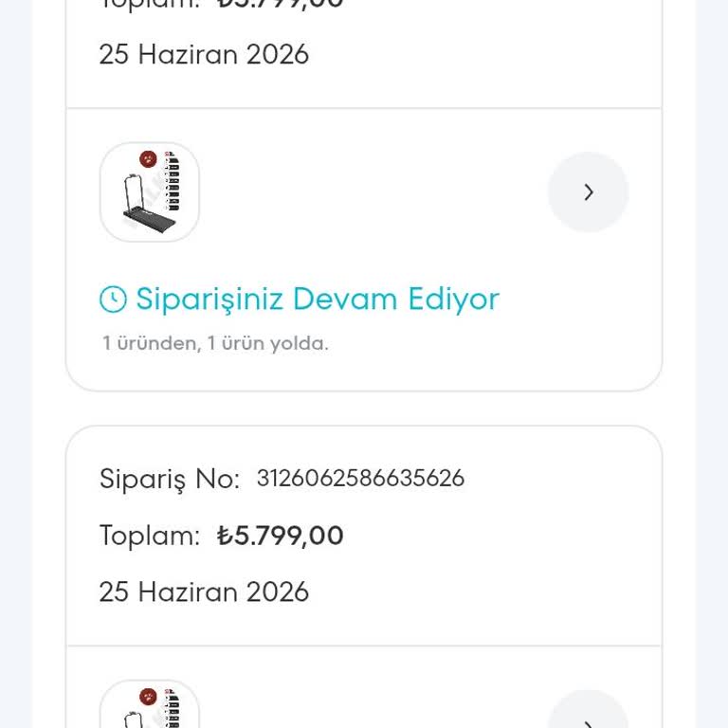This screenshot has height=728, width=728.
Task: Click the red badge on the bottom treadmill thumbnail
Action: [x=148, y=697]
